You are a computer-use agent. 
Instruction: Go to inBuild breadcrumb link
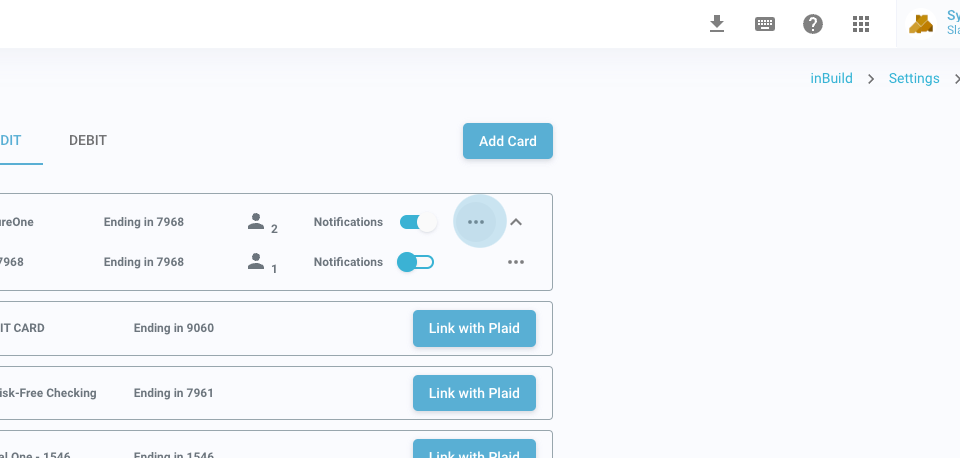click(x=831, y=78)
